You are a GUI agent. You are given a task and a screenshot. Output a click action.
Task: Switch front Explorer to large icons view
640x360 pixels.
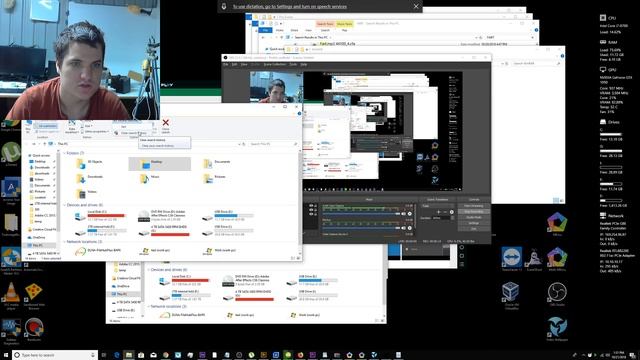coord(298,258)
